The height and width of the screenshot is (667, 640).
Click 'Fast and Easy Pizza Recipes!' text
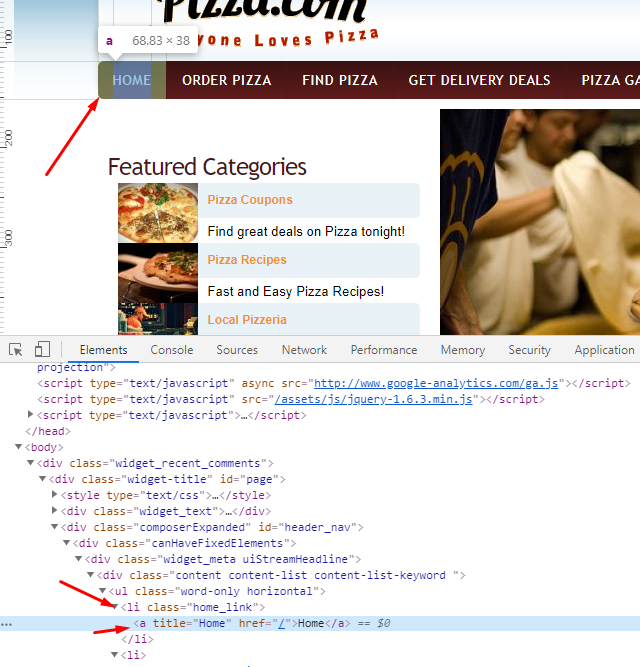click(296, 291)
